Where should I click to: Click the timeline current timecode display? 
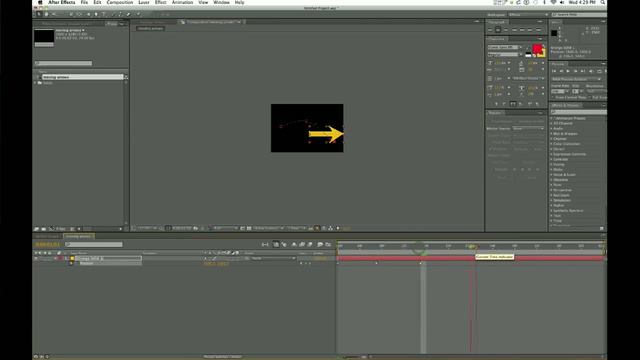(x=48, y=244)
